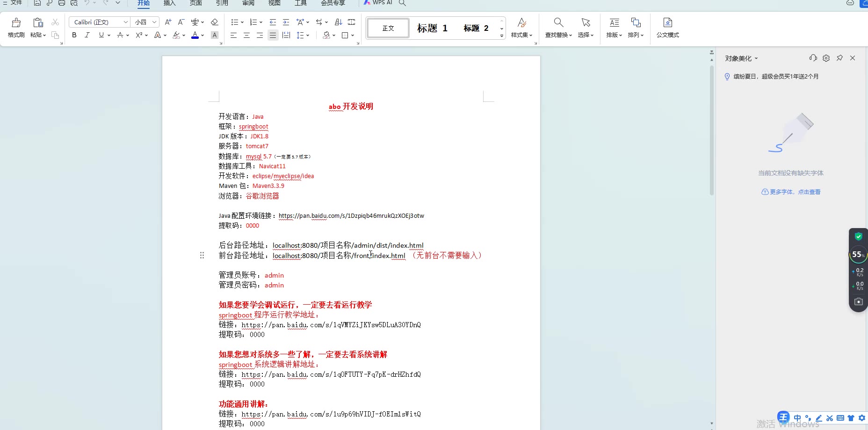
Task: Click the Format Painter (格式刷) icon
Action: (x=16, y=28)
